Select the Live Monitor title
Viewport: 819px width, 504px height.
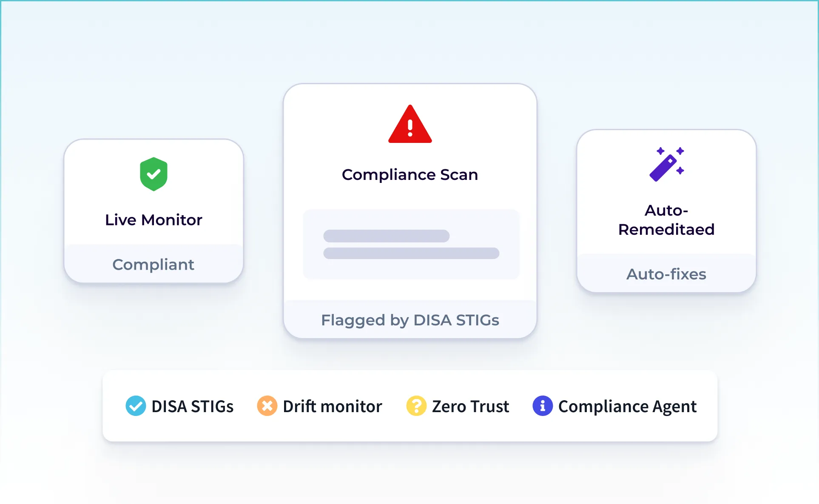154,220
